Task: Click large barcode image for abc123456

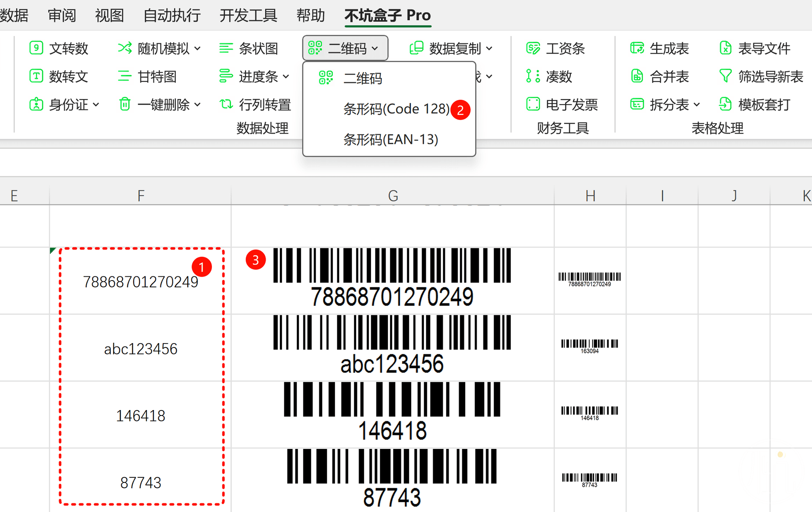Action: tap(392, 345)
